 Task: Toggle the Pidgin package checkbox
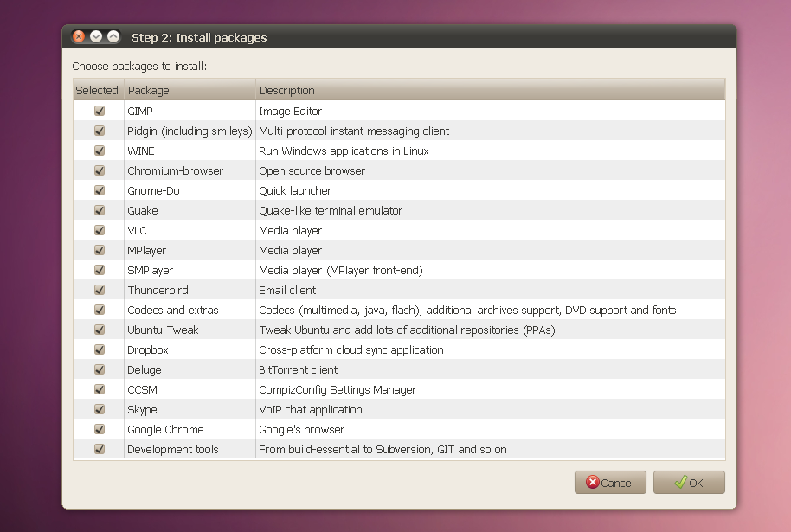[100, 131]
